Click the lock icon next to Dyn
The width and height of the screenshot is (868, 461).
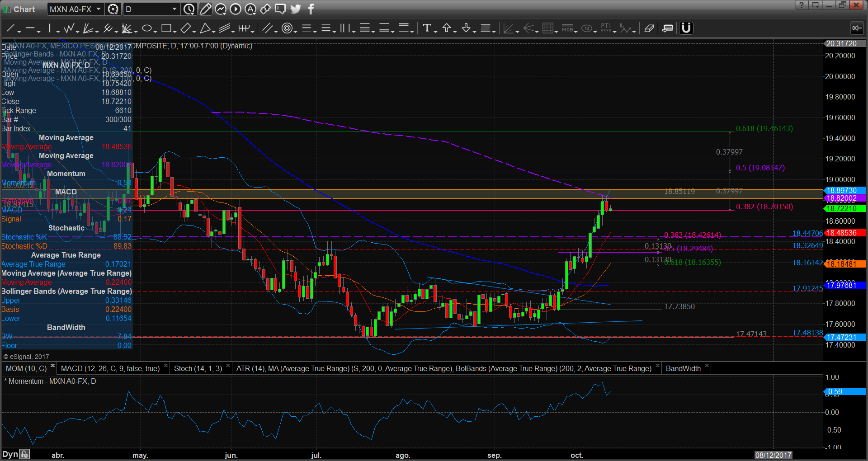(24, 454)
